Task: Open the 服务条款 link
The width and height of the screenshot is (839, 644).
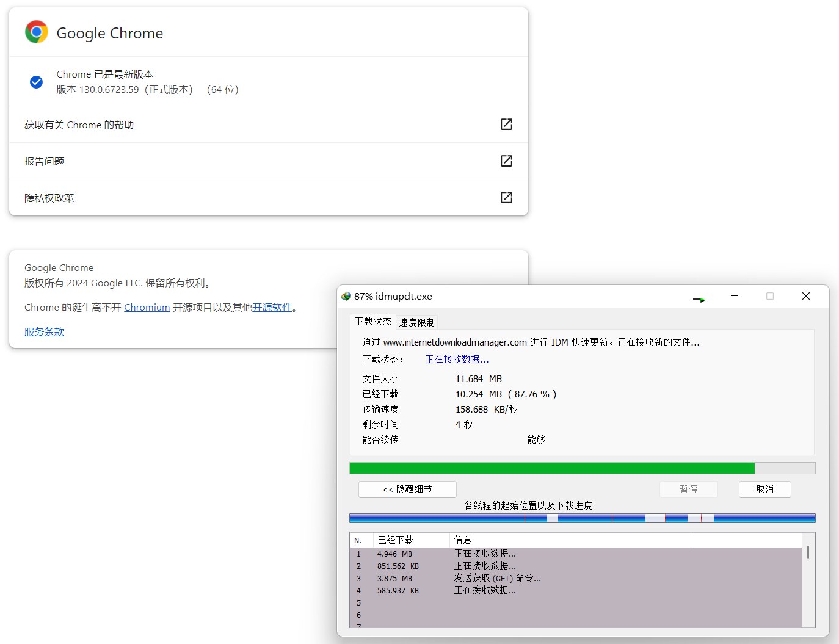Action: 43,331
